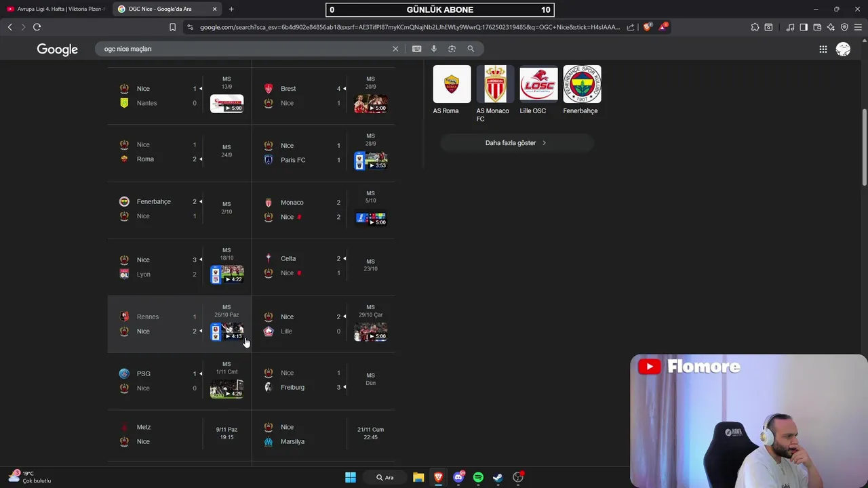Start voice search with the microphone icon
The image size is (868, 488).
coord(434,49)
